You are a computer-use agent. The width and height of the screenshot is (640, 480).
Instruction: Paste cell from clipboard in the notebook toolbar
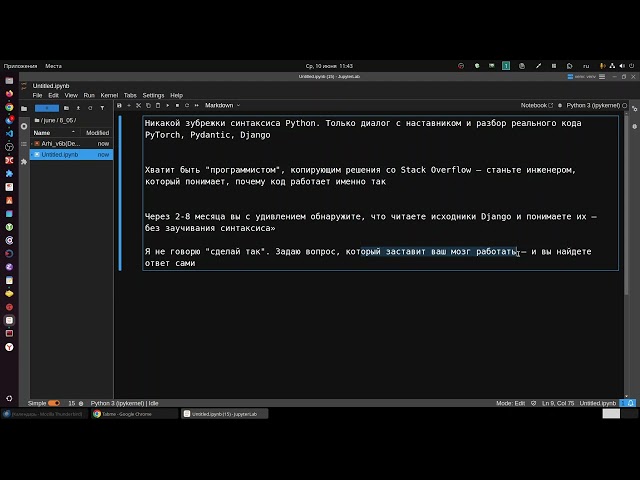coord(158,105)
